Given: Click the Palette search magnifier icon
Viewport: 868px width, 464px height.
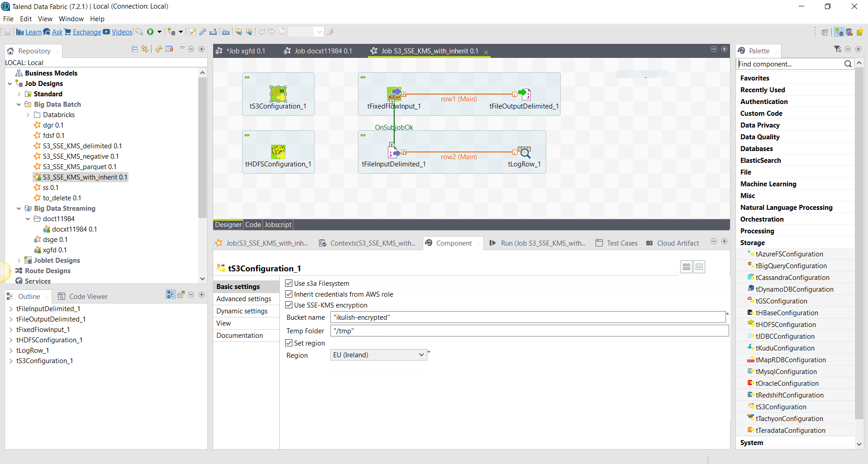Looking at the screenshot, I should [x=848, y=64].
